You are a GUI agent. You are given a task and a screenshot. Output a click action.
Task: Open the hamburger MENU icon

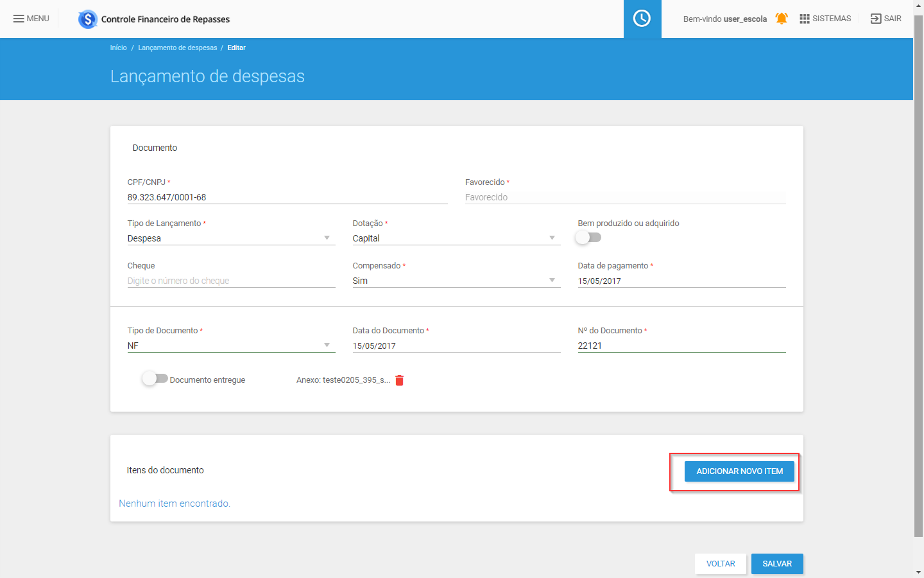pyautogui.click(x=19, y=19)
